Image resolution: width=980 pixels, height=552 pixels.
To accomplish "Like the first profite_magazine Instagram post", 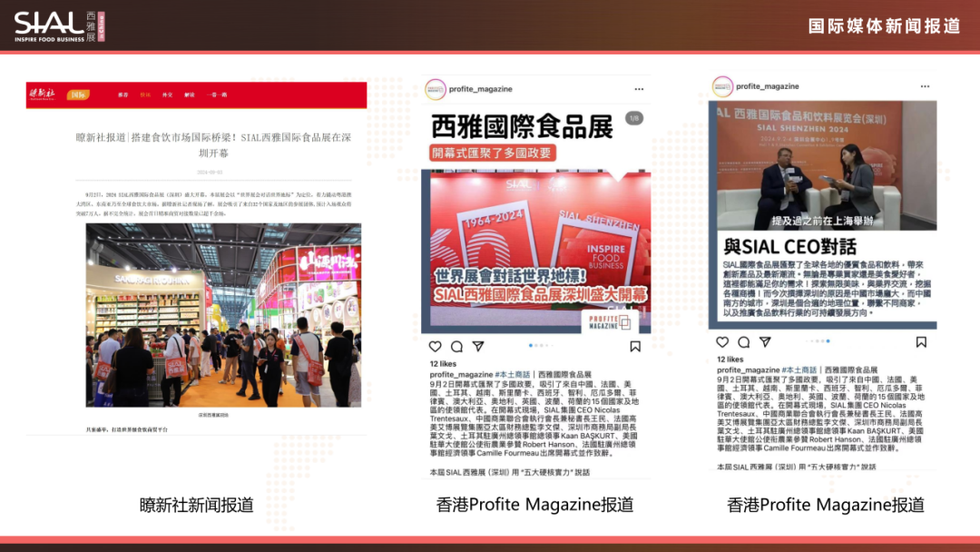I will pyautogui.click(x=434, y=345).
